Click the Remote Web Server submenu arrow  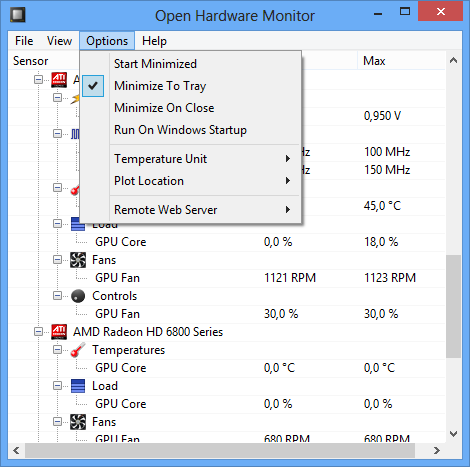pos(288,210)
